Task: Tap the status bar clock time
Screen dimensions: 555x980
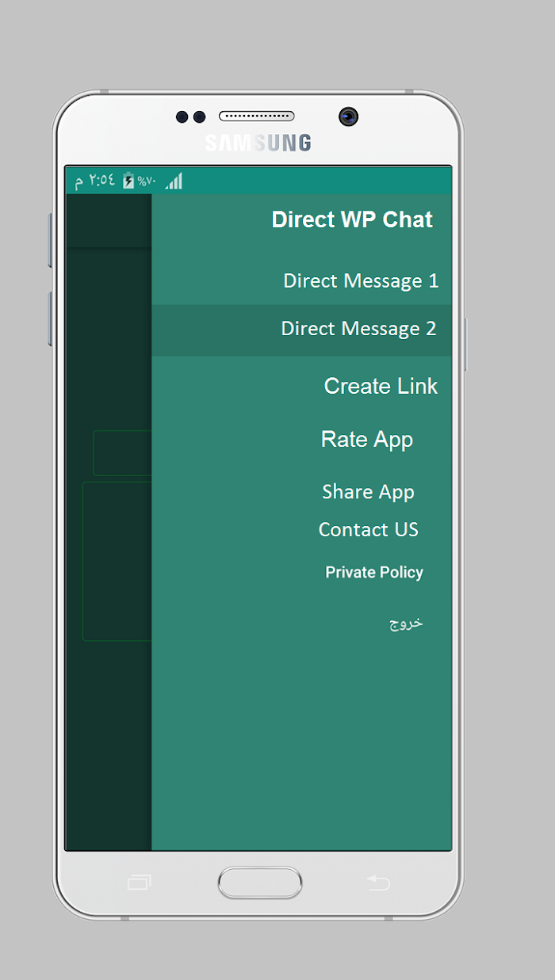Action: [95, 181]
